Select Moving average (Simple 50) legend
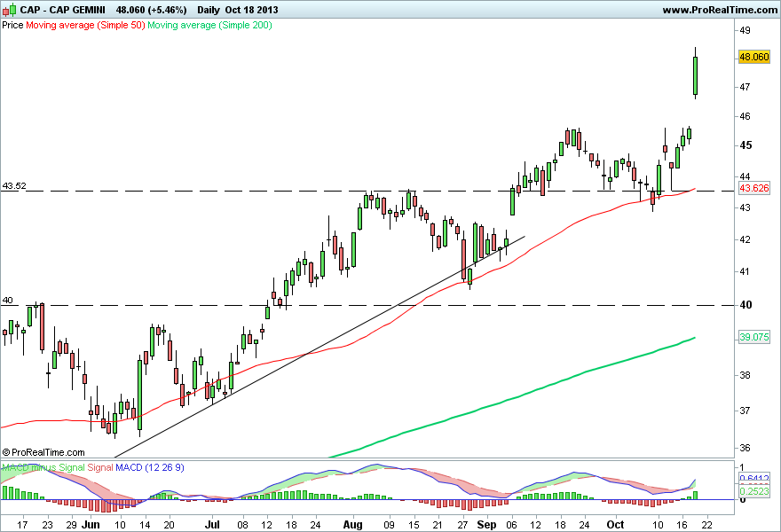The image size is (781, 532). click(85, 25)
